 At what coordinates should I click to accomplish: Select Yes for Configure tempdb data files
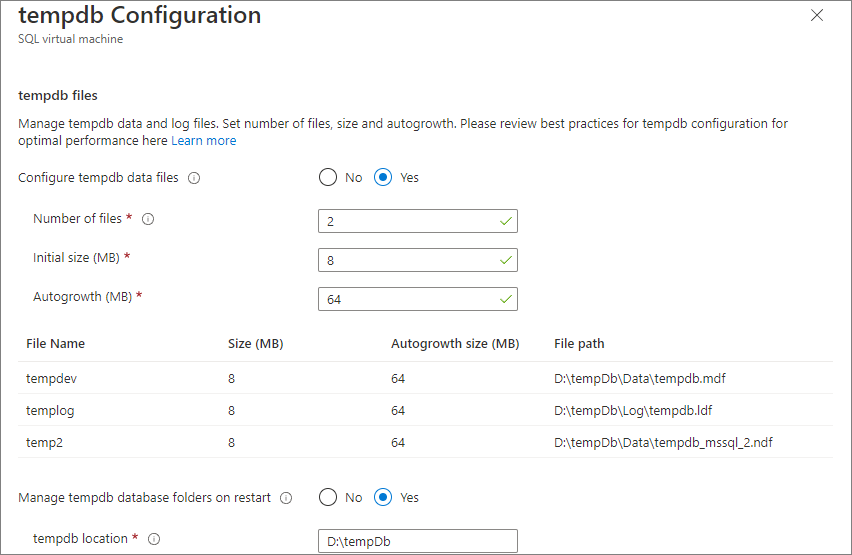[383, 178]
